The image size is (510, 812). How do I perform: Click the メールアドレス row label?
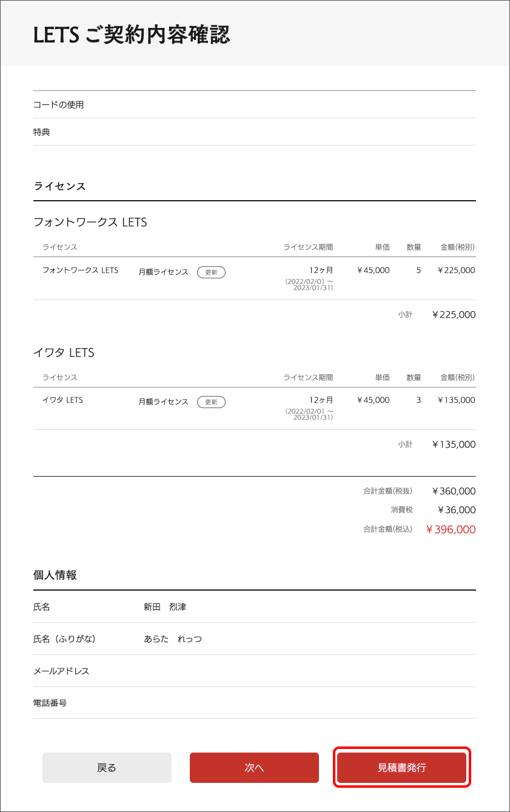pos(61,671)
